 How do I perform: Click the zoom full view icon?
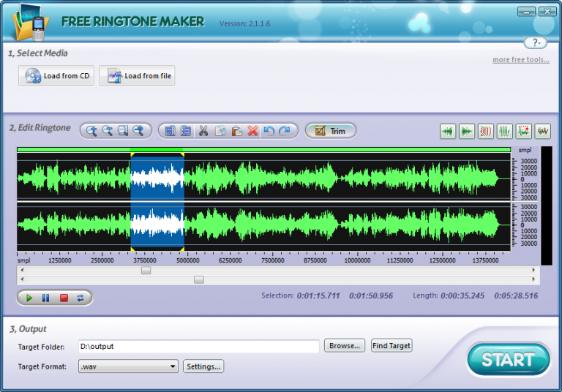point(138,131)
